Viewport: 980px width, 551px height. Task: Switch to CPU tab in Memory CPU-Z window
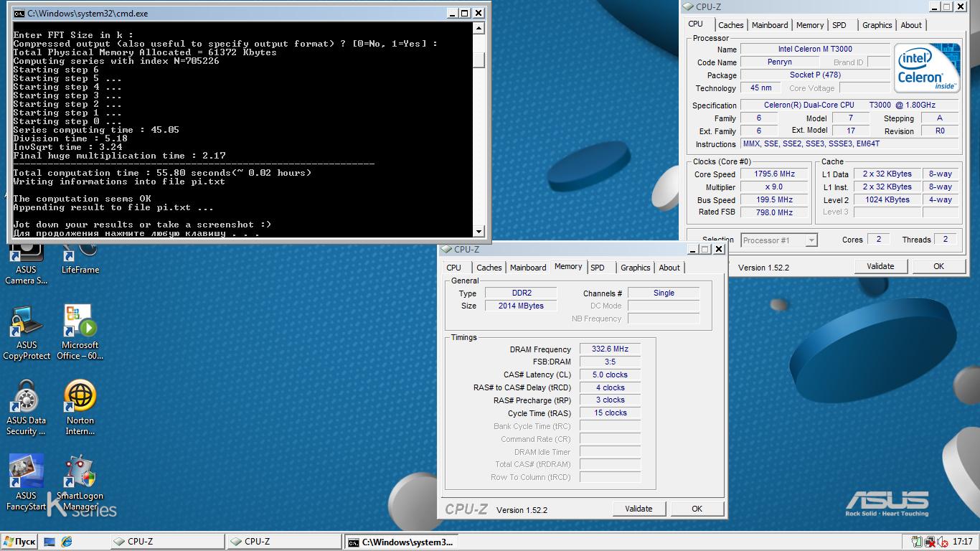tap(454, 268)
